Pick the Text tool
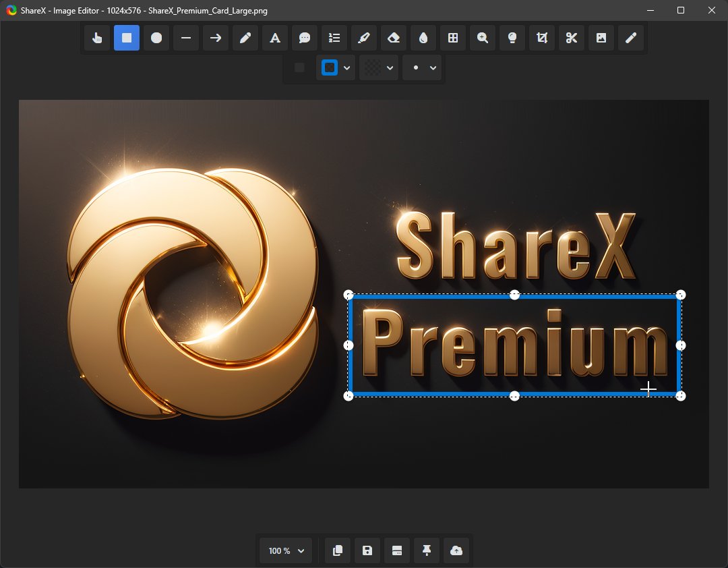 click(274, 38)
